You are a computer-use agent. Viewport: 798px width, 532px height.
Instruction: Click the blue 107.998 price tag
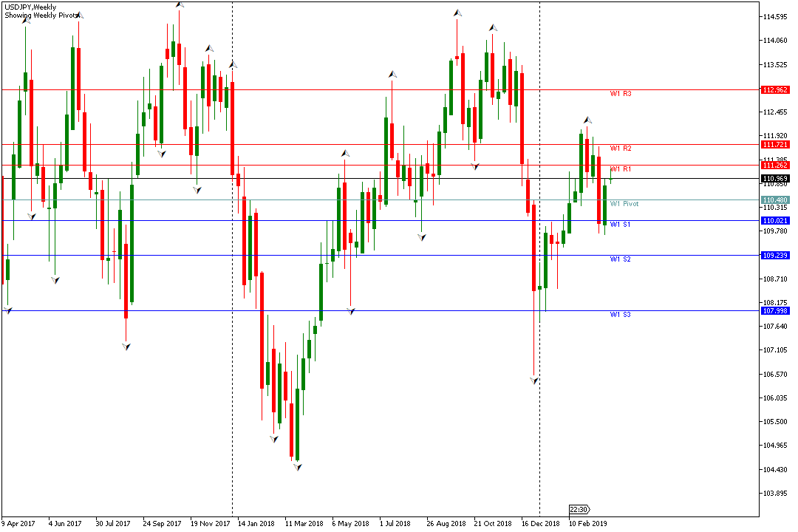pos(775,311)
